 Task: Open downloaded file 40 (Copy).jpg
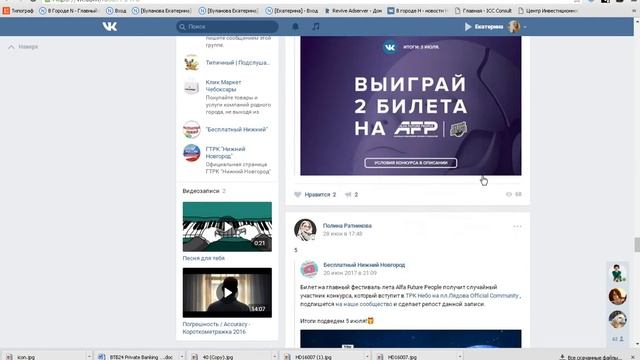tap(212, 357)
